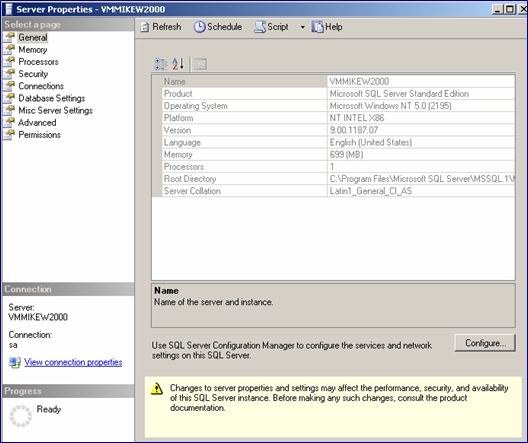This screenshot has width=528, height=443.
Task: Expand the Script dropdown arrow
Action: pyautogui.click(x=302, y=27)
